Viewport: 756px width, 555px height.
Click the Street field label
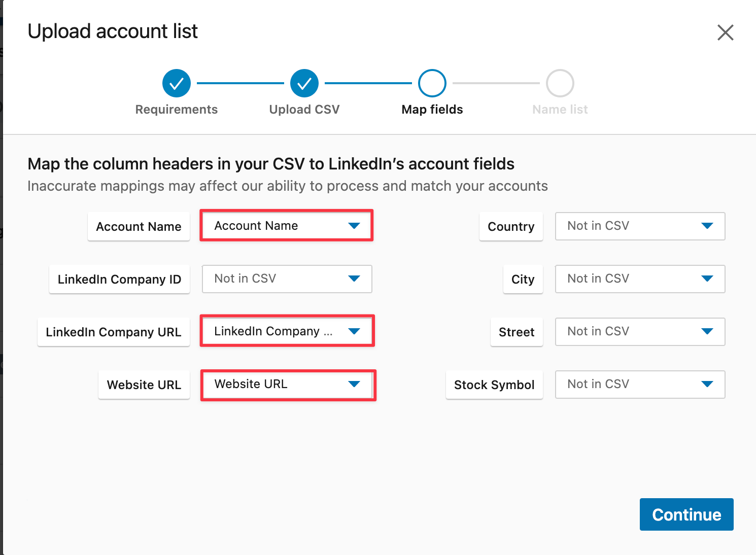pyautogui.click(x=517, y=332)
